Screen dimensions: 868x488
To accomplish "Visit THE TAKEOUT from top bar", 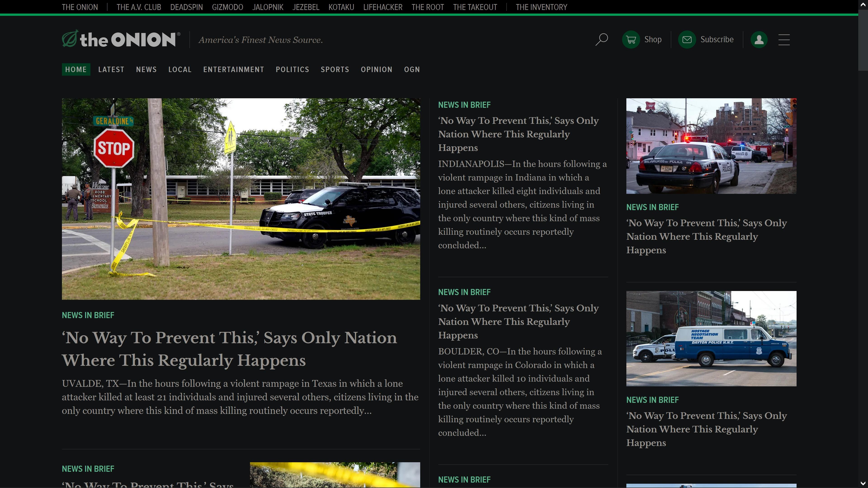I will point(475,7).
